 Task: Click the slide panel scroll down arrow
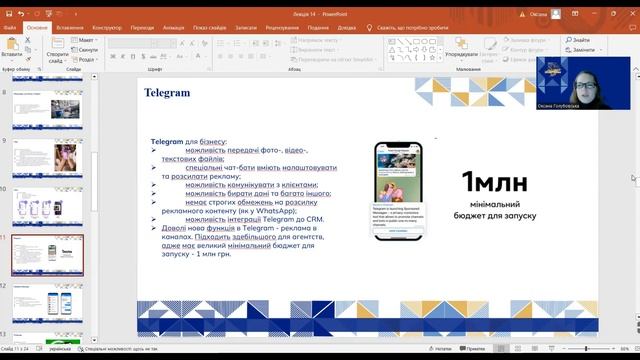pyautogui.click(x=94, y=340)
